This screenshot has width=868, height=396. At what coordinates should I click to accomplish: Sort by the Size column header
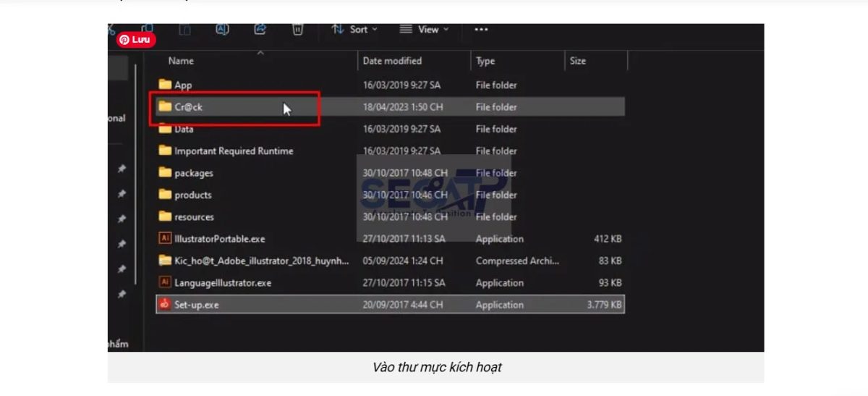click(x=578, y=61)
